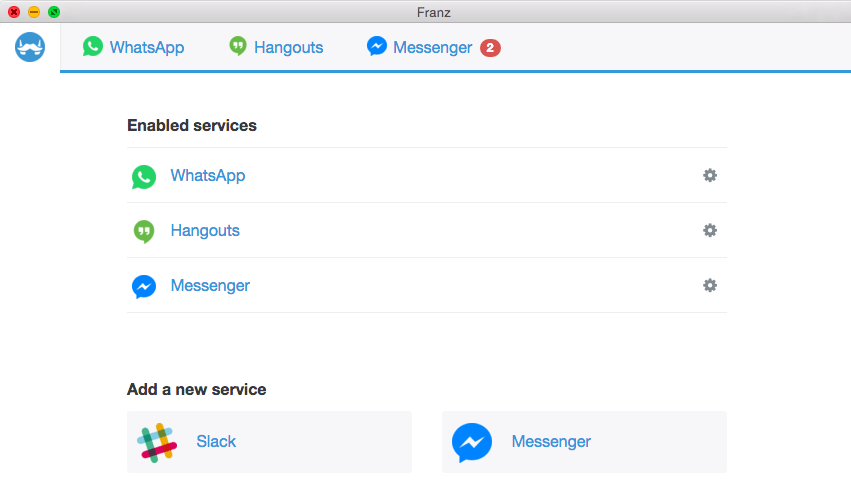Open Messenger settings gear
Image resolution: width=851 pixels, height=491 pixels.
710,286
